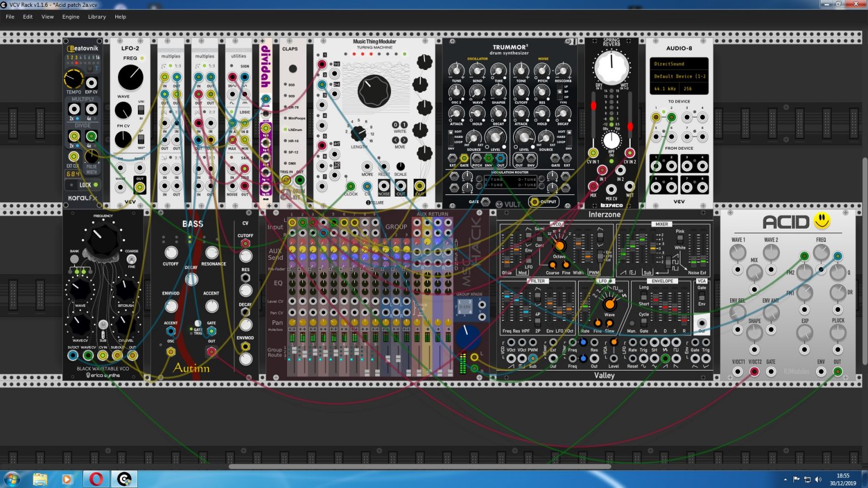Click the ACID module OUT jack
Viewport: 868px width, 488px height.
pos(837,372)
